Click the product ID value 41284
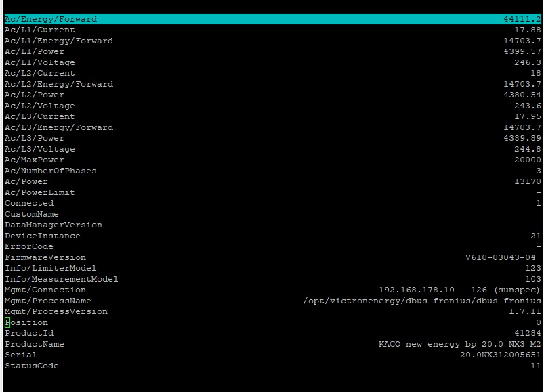This screenshot has height=392, width=544. coord(527,333)
